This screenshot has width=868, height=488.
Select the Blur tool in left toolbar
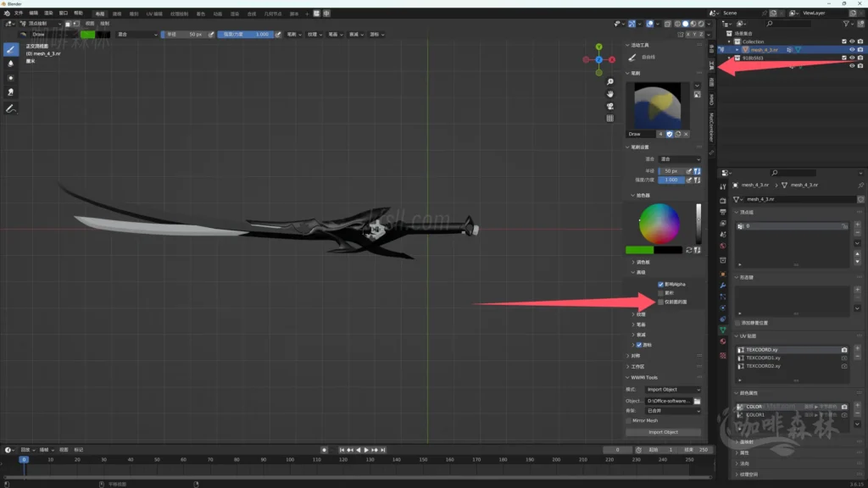point(11,64)
